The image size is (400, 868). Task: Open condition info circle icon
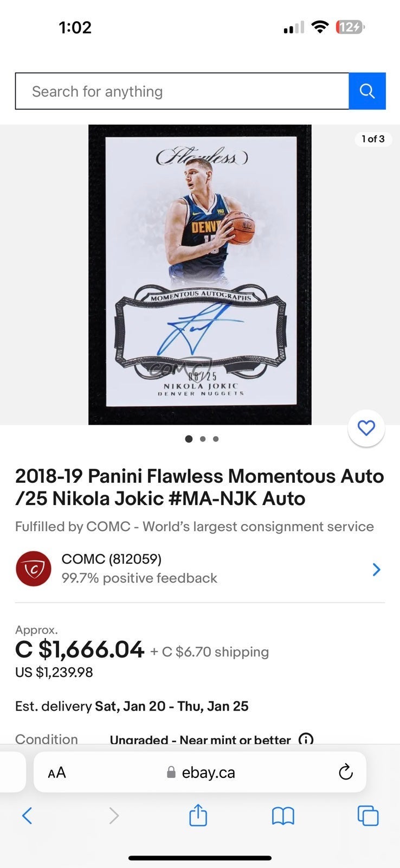[306, 739]
